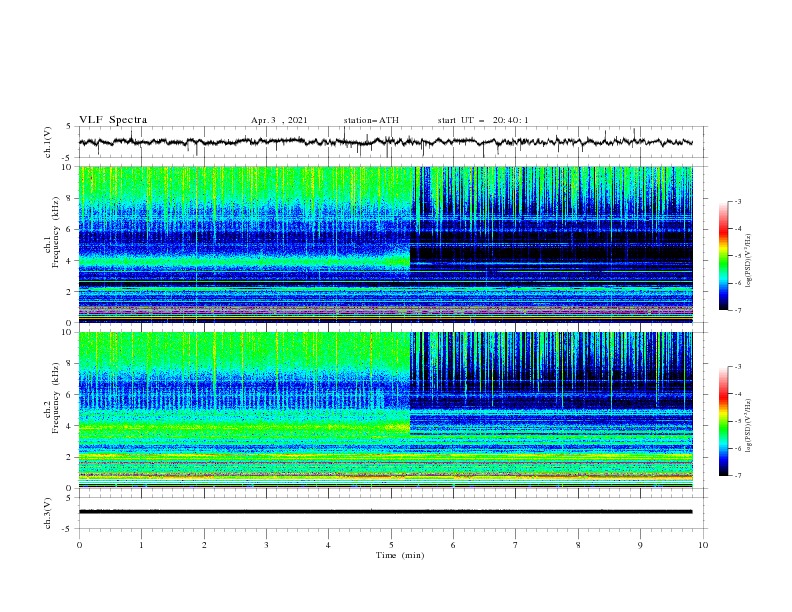The height and width of the screenshot is (612, 792).
Task: Click the '-3' label on upper color scale
Action: click(738, 201)
